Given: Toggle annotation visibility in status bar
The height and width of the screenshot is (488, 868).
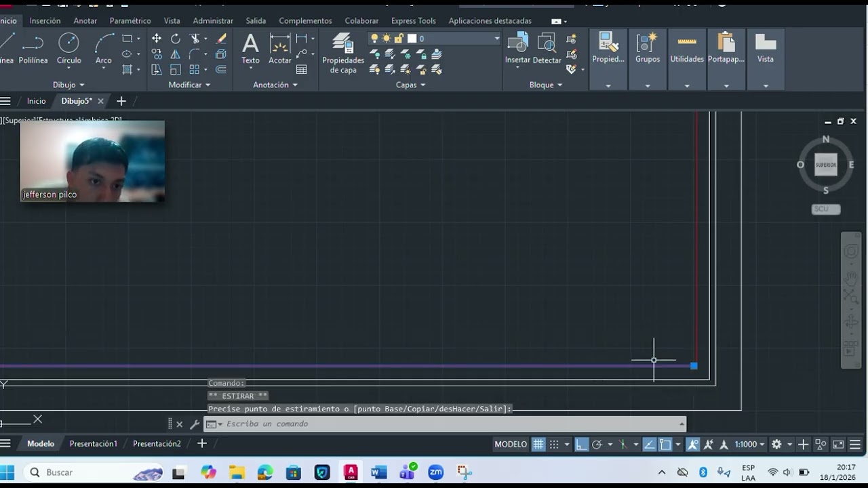Looking at the screenshot, I should pyautogui.click(x=693, y=445).
